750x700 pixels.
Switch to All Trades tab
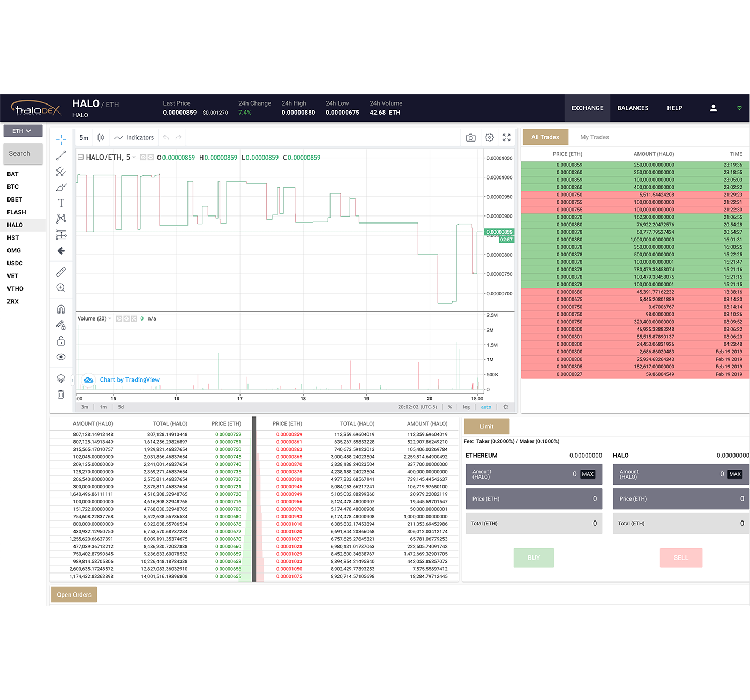[545, 137]
